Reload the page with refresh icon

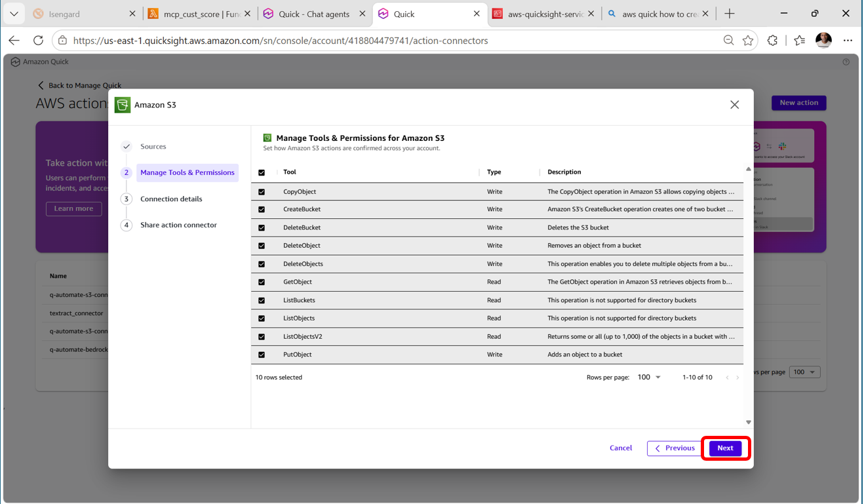[38, 41]
